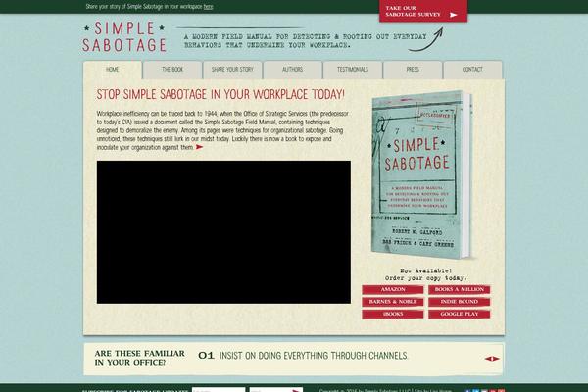The height and width of the screenshot is (392, 588).
Task: Click the 'Stop Simple Sabotage in Your Workplace Today!' heading
Action: [x=220, y=94]
